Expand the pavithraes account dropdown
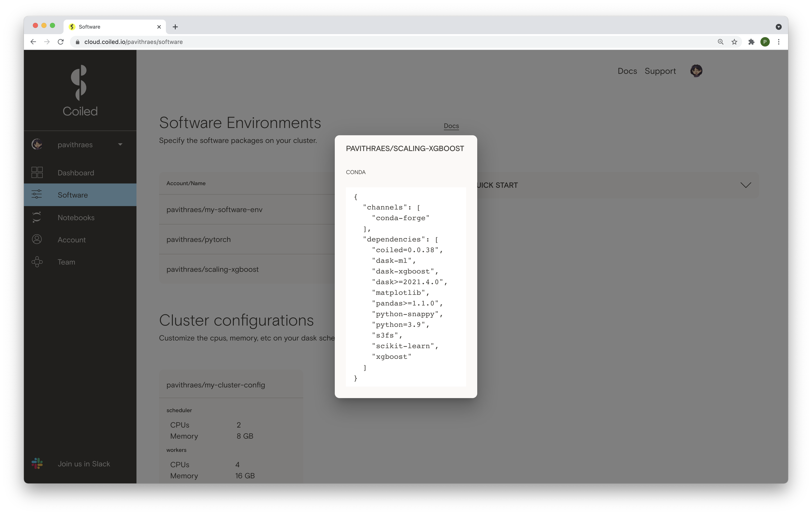 120,144
